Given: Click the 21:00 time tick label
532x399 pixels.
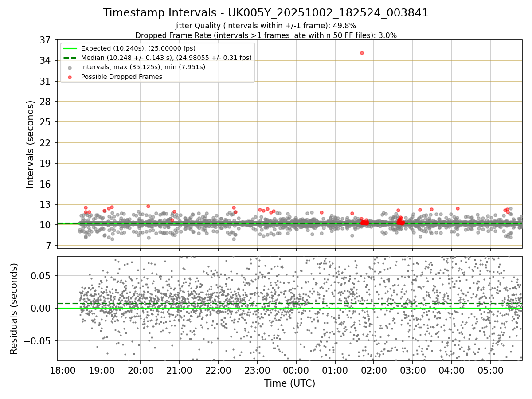Looking at the screenshot, I should click(180, 370).
